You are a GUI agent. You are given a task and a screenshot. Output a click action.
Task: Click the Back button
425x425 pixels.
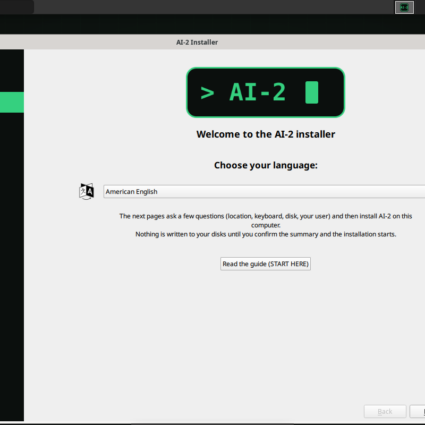pyautogui.click(x=385, y=412)
